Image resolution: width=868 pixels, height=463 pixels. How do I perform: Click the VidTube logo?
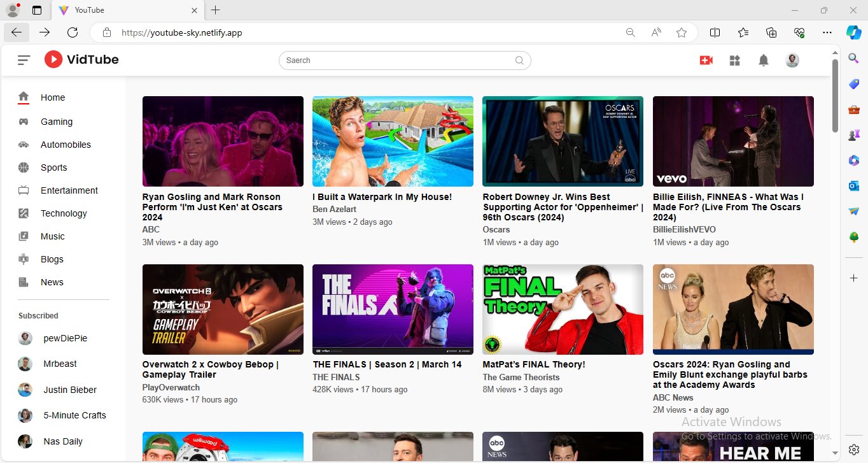[81, 60]
